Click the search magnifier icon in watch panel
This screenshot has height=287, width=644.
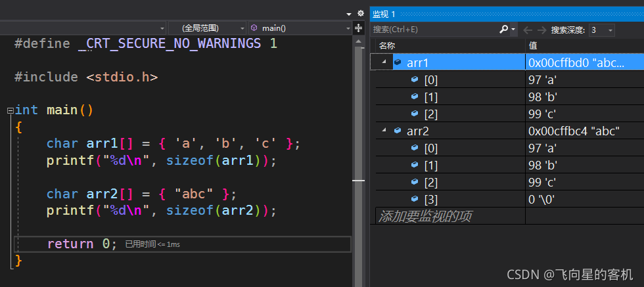pos(503,29)
